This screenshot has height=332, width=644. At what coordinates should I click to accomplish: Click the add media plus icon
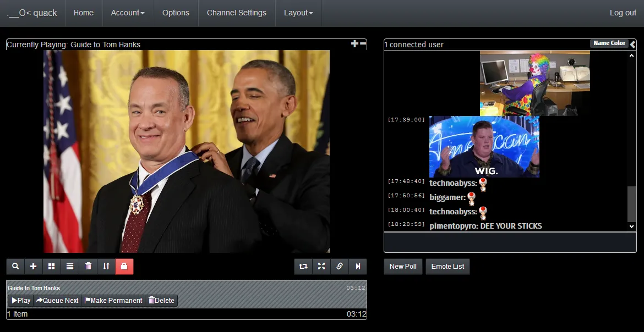coord(33,266)
